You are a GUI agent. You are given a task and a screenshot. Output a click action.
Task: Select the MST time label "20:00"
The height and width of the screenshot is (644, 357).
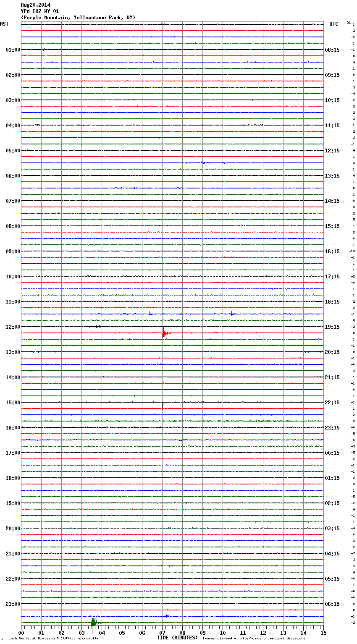tap(13, 529)
